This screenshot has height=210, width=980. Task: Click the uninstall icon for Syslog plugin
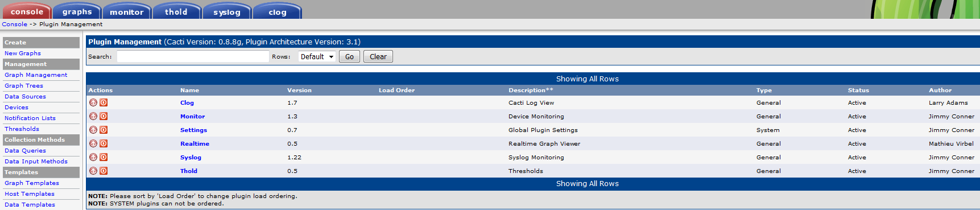point(93,157)
